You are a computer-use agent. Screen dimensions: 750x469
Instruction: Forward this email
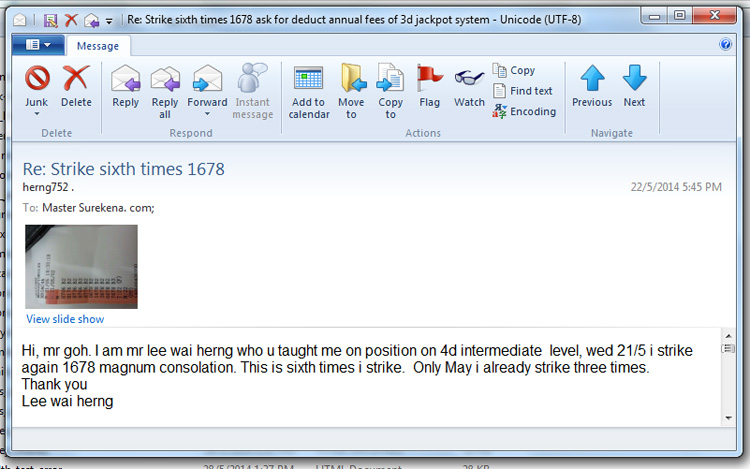pos(207,86)
